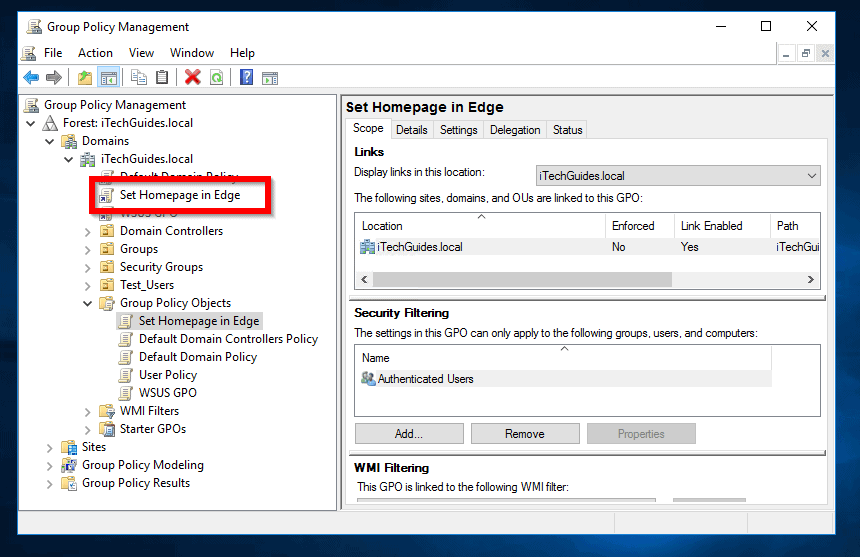Image resolution: width=860 pixels, height=557 pixels.
Task: Click the Add... button in Security Filtering
Action: pyautogui.click(x=409, y=434)
